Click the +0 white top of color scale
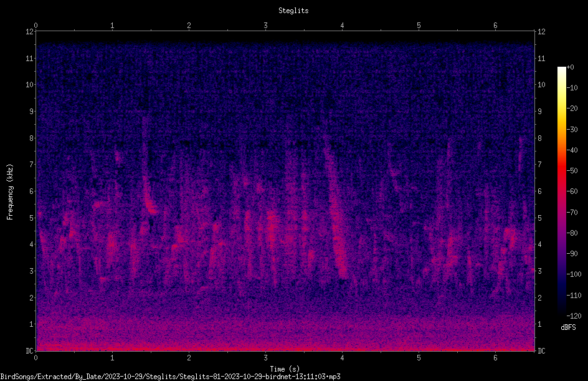Viewport: 588px width, 381px height. (562, 69)
